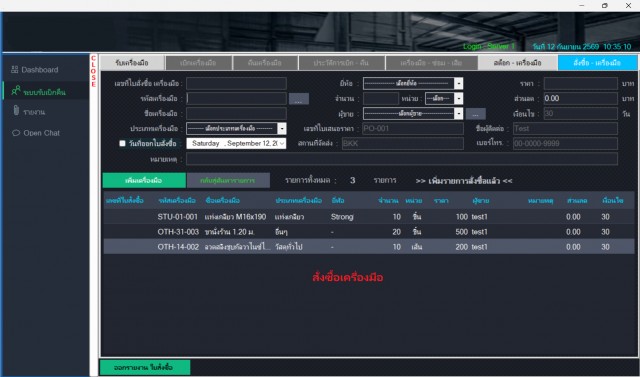Click the red vertical CLOSE strip
Image resolution: width=640 pixels, height=377 pixels.
[93, 71]
